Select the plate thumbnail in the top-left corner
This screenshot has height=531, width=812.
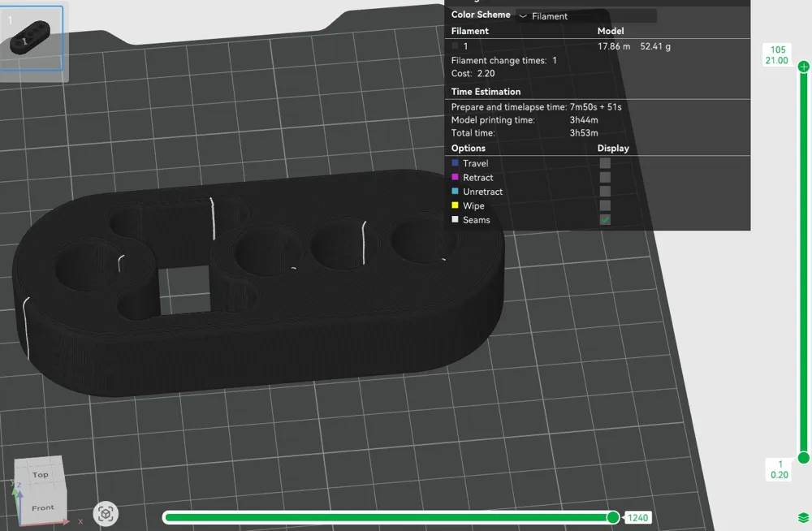pyautogui.click(x=32, y=36)
